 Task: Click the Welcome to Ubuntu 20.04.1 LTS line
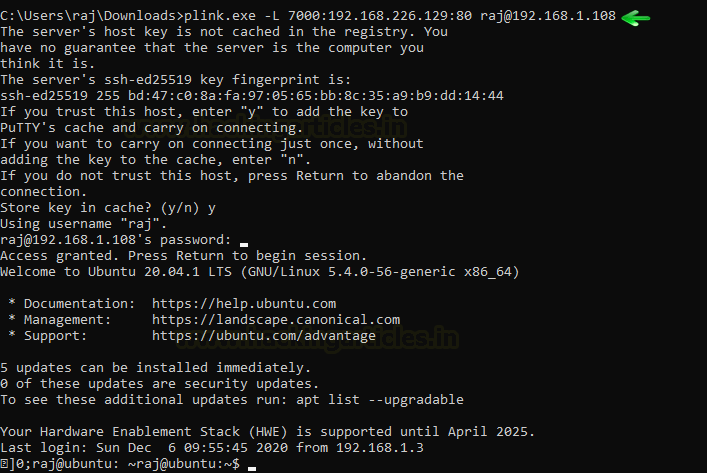(260, 272)
